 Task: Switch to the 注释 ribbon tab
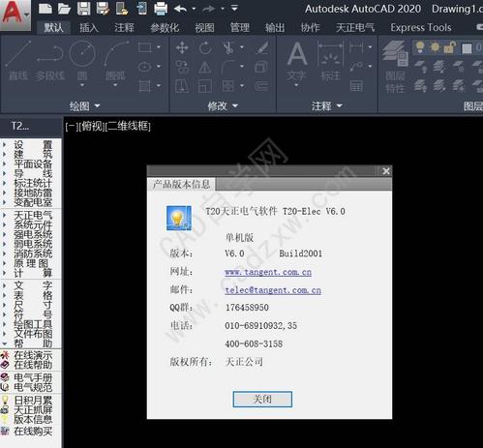[x=124, y=28]
